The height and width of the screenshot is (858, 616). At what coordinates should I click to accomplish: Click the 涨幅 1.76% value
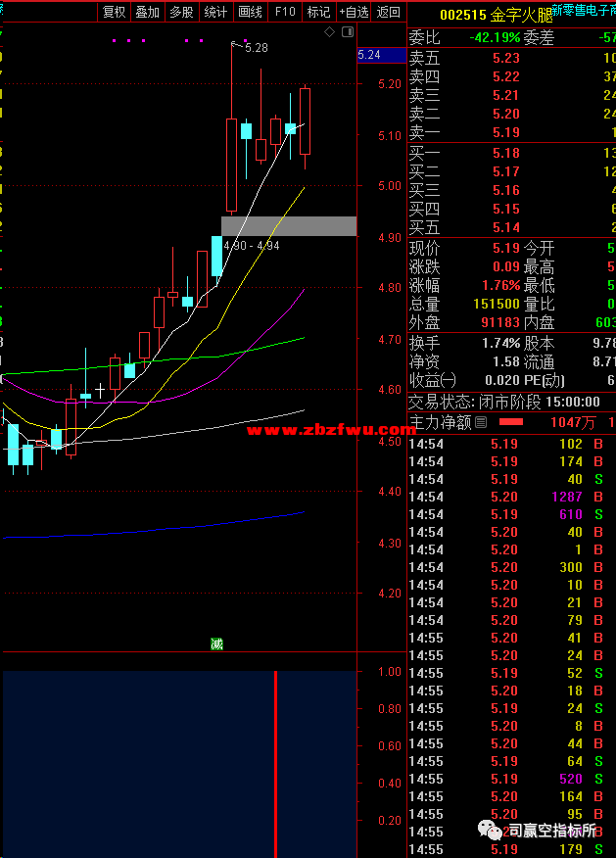(501, 286)
